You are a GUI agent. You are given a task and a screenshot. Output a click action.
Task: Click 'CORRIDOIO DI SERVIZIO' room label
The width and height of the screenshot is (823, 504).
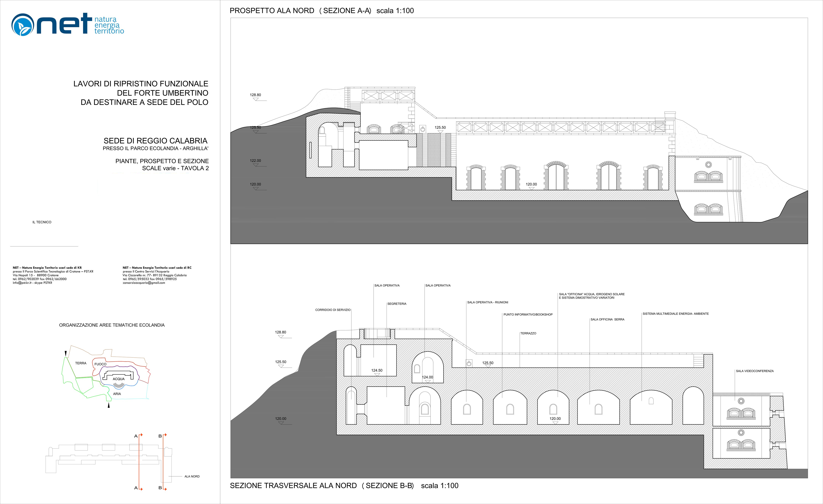pyautogui.click(x=333, y=310)
